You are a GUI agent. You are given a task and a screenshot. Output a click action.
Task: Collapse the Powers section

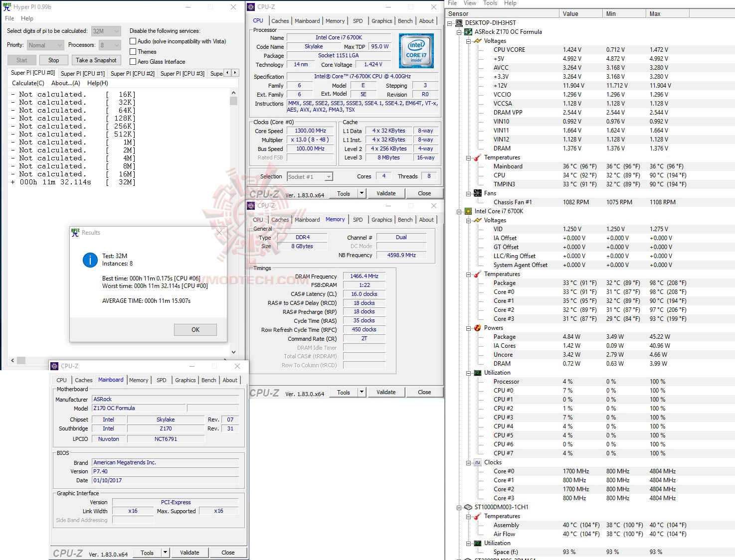click(x=469, y=328)
